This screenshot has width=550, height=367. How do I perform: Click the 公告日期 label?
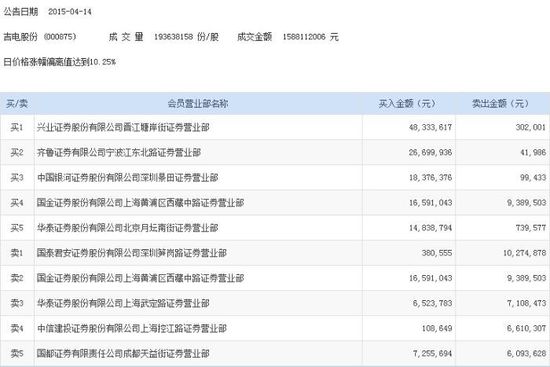click(20, 12)
